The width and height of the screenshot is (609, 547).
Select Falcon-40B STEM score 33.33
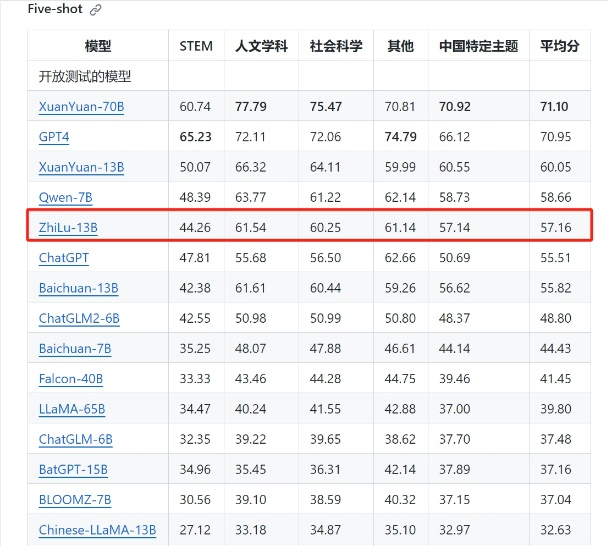pos(195,378)
